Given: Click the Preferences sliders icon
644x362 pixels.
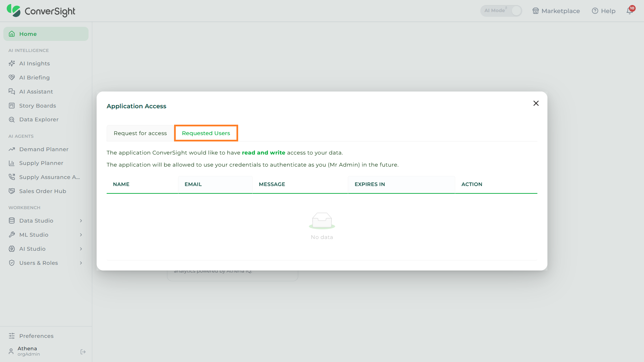Looking at the screenshot, I should [12, 336].
